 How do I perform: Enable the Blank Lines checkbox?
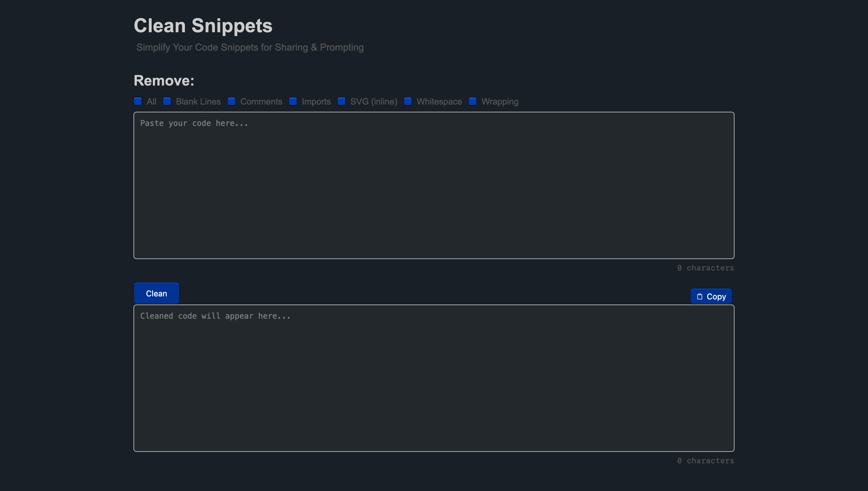(167, 102)
